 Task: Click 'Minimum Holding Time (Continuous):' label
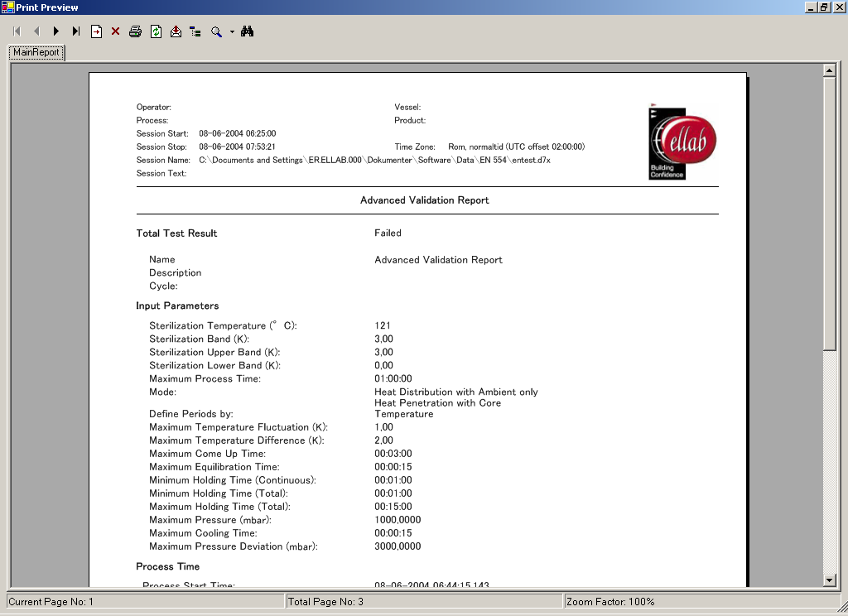pos(233,480)
